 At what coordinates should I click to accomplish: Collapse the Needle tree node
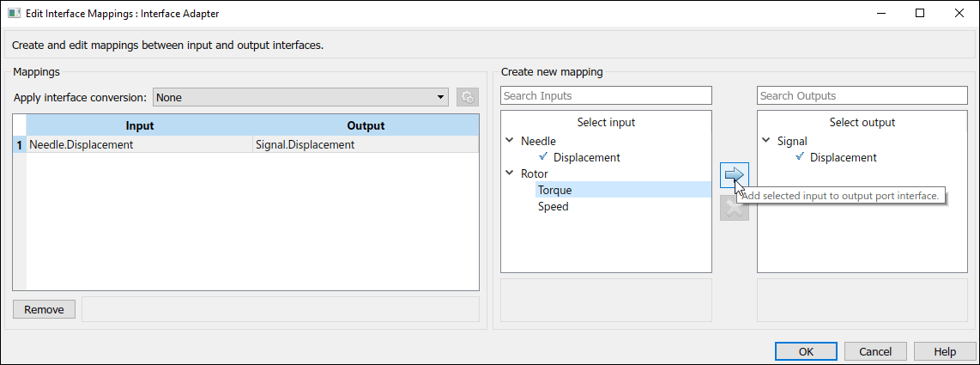click(x=511, y=141)
